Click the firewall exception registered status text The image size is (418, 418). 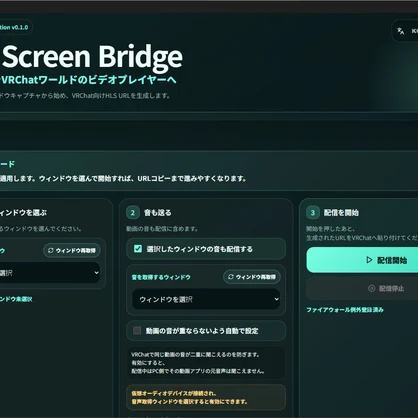tap(345, 310)
